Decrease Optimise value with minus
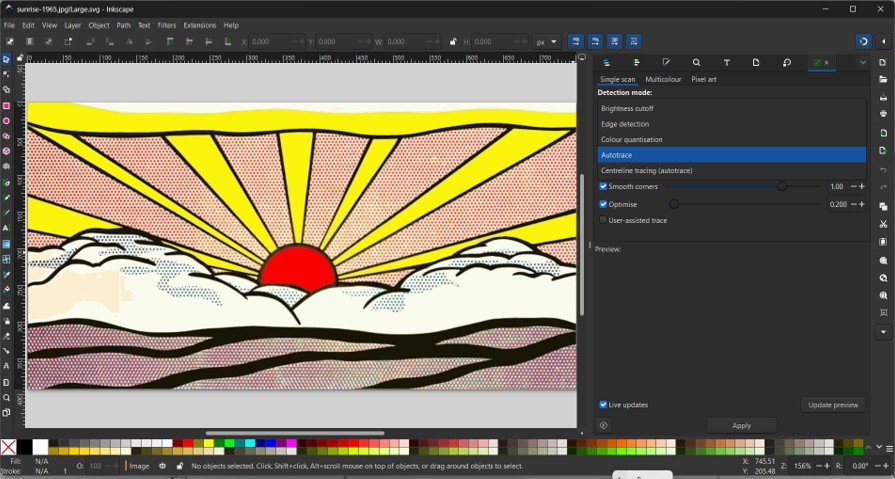 854,204
